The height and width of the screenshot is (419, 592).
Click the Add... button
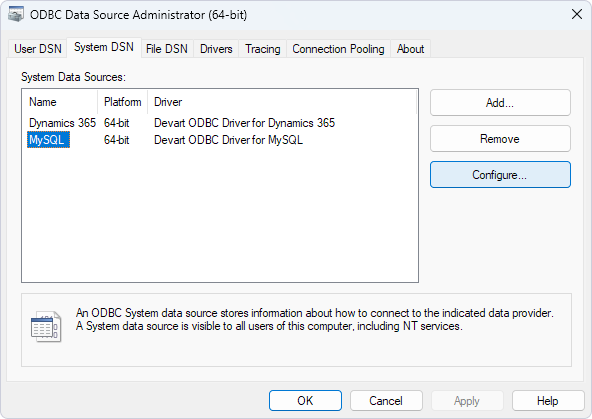click(500, 103)
